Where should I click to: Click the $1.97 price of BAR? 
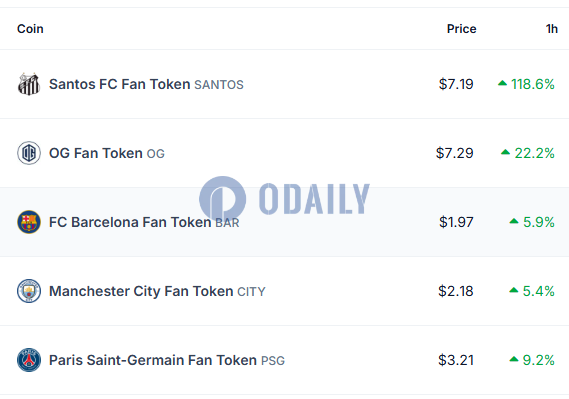456,222
